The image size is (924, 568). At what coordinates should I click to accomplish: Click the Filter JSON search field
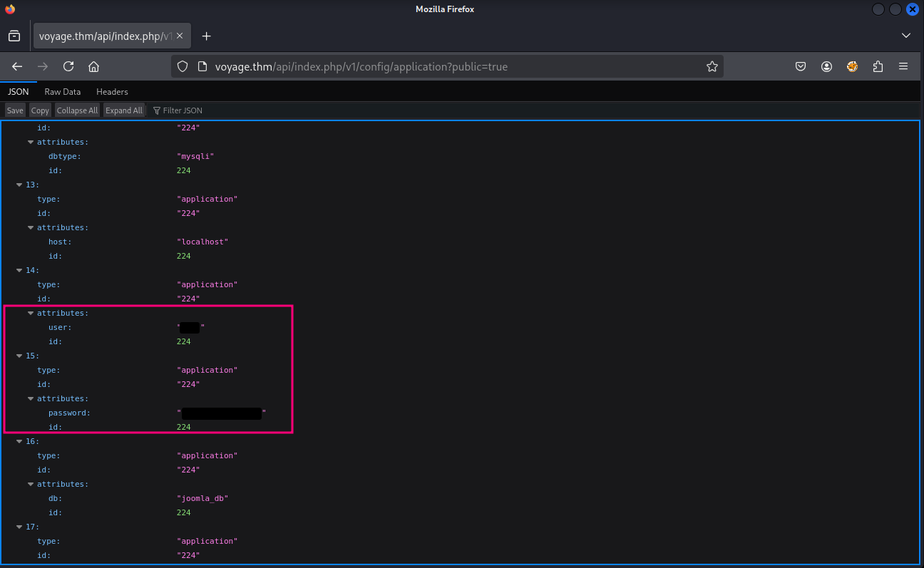183,110
